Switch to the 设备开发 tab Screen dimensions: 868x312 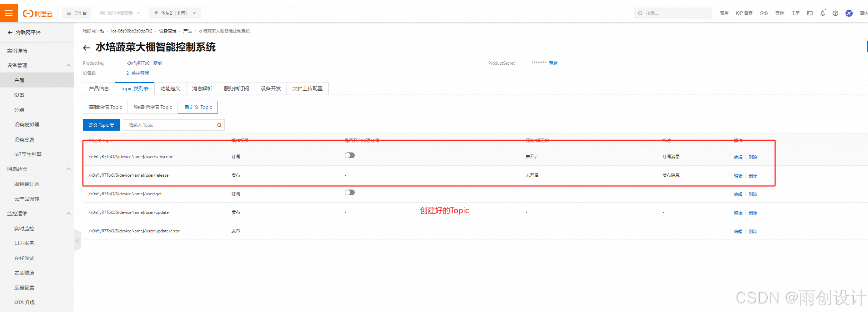(x=271, y=89)
